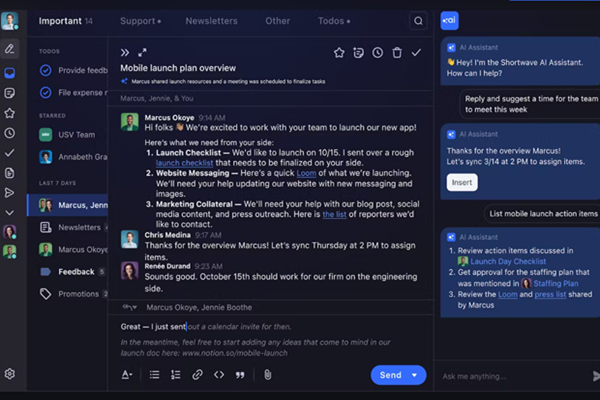Open the inbox icon in the left sidebar
The image size is (600, 400).
(x=10, y=73)
